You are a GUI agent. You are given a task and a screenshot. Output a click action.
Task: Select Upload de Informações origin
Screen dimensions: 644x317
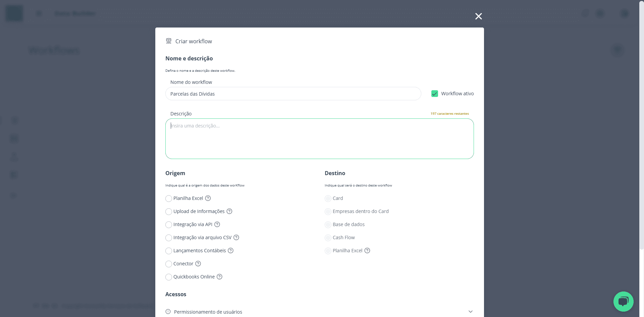pos(169,212)
